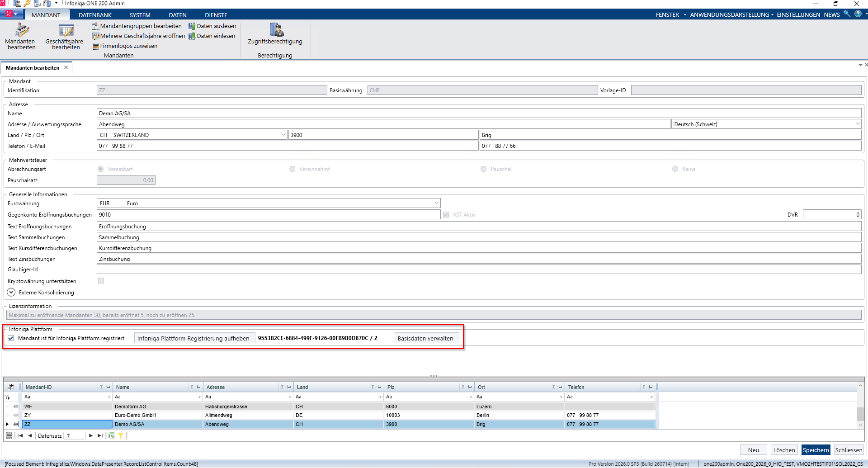868x468 pixels.
Task: Click the grid's vertical scrollbar
Action: click(860, 406)
